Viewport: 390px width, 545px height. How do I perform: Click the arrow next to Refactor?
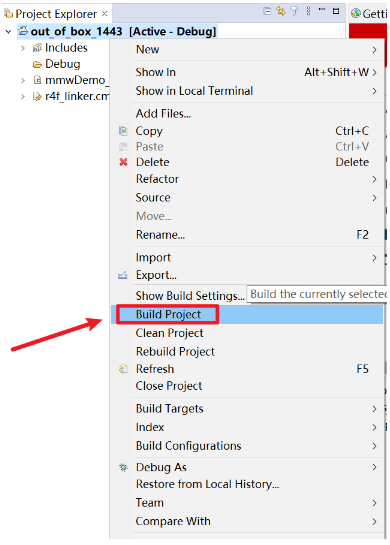coord(374,179)
